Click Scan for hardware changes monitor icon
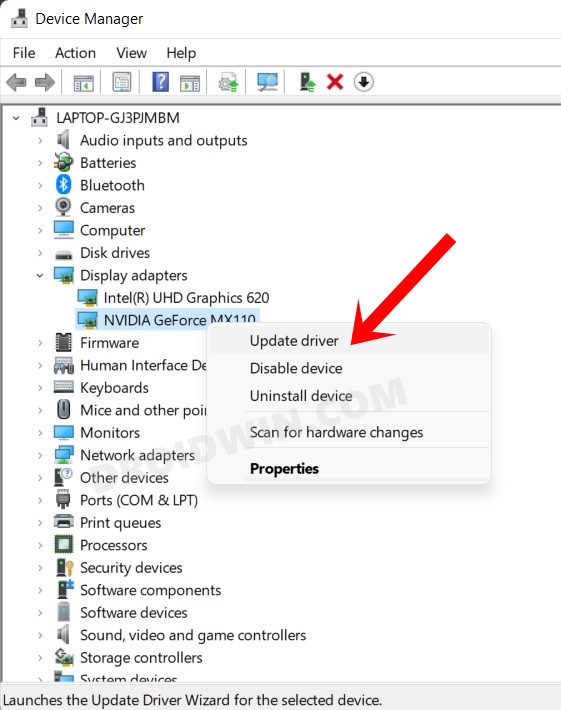 [x=268, y=82]
